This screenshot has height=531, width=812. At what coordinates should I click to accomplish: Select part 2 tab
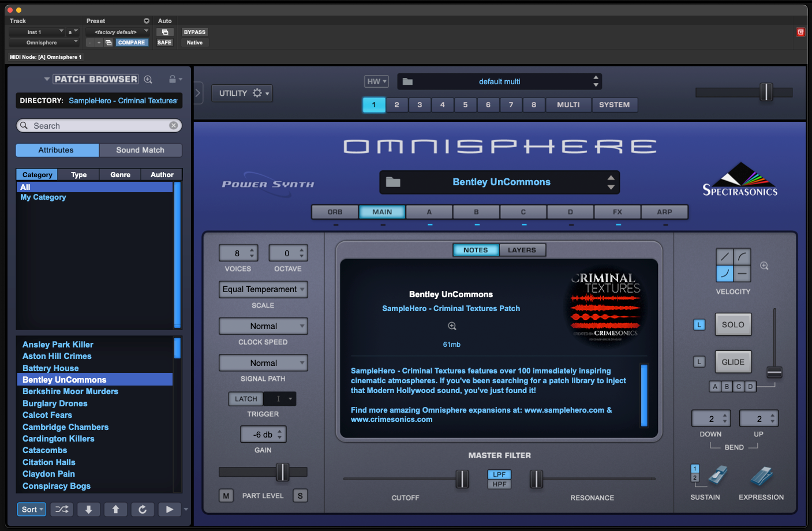click(x=396, y=104)
